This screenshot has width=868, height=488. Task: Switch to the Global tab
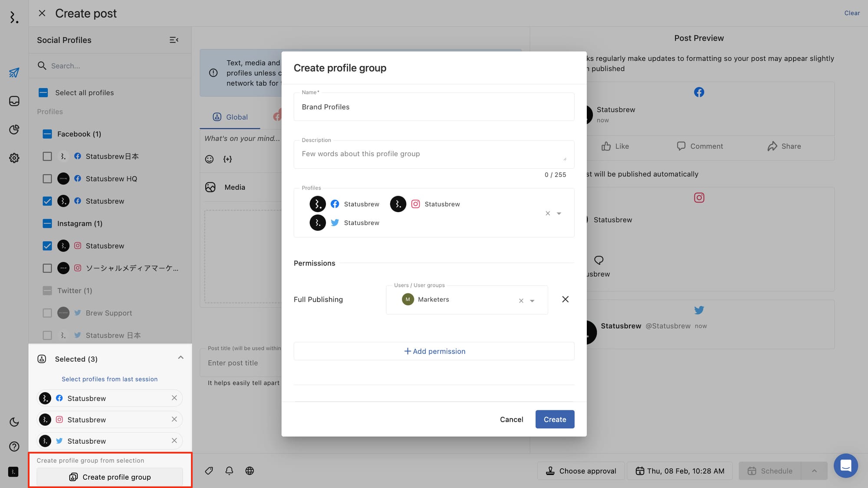(x=230, y=117)
